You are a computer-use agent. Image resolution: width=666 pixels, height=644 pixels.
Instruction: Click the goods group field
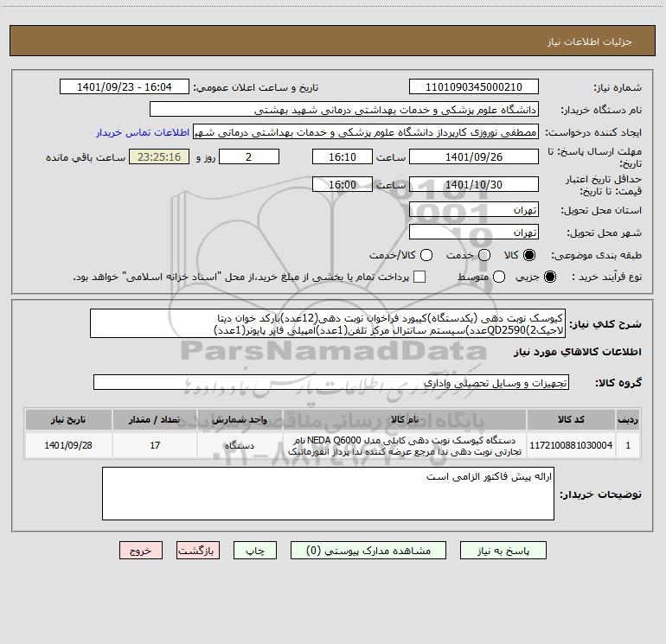pyautogui.click(x=331, y=382)
